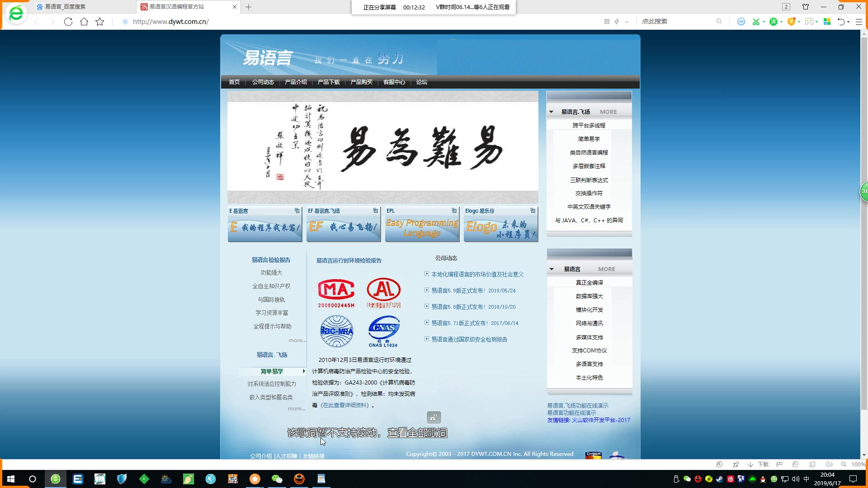Expand the dropdown arrow beside the translate extension
This screenshot has width=868, height=488.
click(x=781, y=21)
